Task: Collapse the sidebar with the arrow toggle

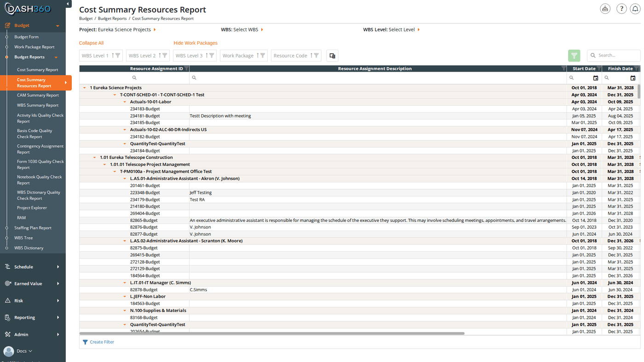Action: coord(68,4)
